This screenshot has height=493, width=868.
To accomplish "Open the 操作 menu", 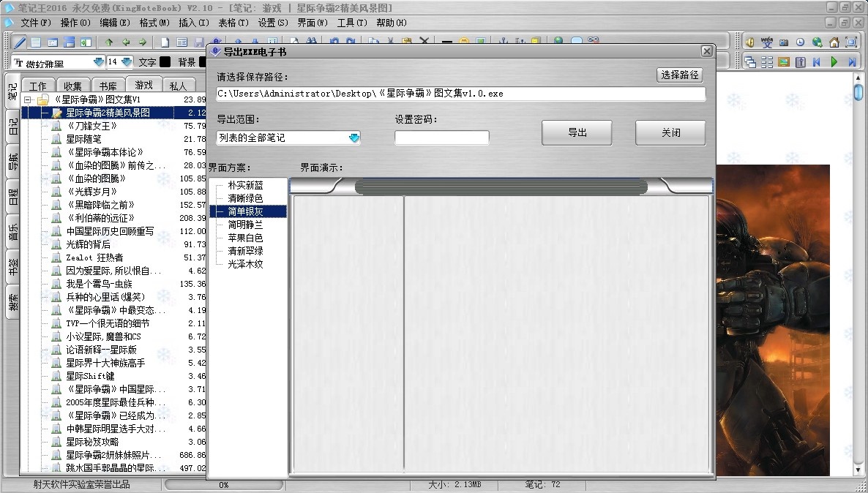I will point(75,23).
